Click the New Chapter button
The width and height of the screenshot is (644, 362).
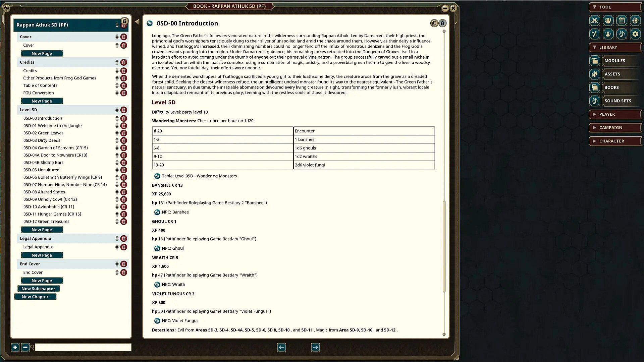tap(35, 297)
